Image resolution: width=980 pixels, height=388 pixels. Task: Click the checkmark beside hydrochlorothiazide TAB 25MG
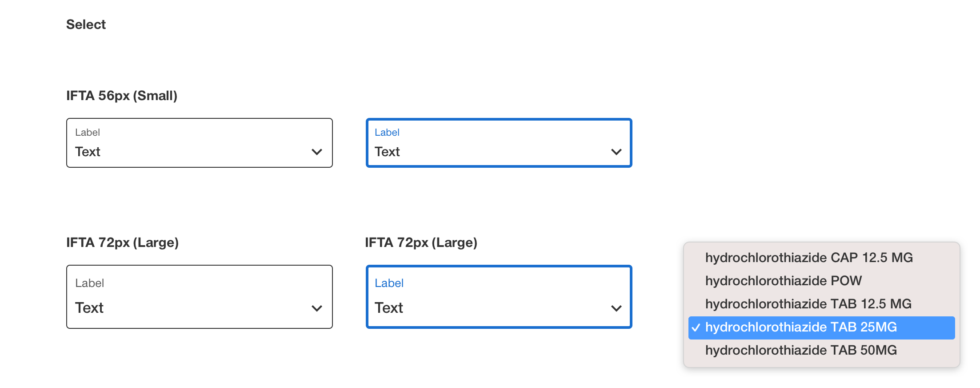pos(696,328)
